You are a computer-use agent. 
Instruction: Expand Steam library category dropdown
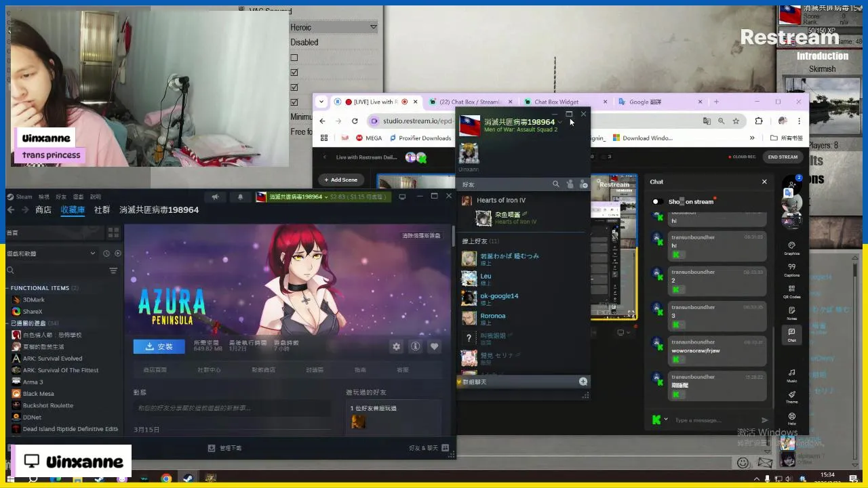coord(93,253)
